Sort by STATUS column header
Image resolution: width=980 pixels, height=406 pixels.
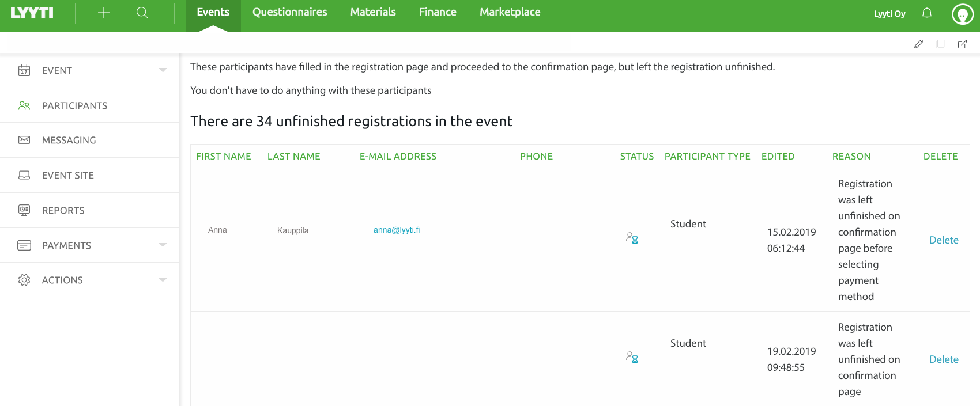click(x=637, y=156)
